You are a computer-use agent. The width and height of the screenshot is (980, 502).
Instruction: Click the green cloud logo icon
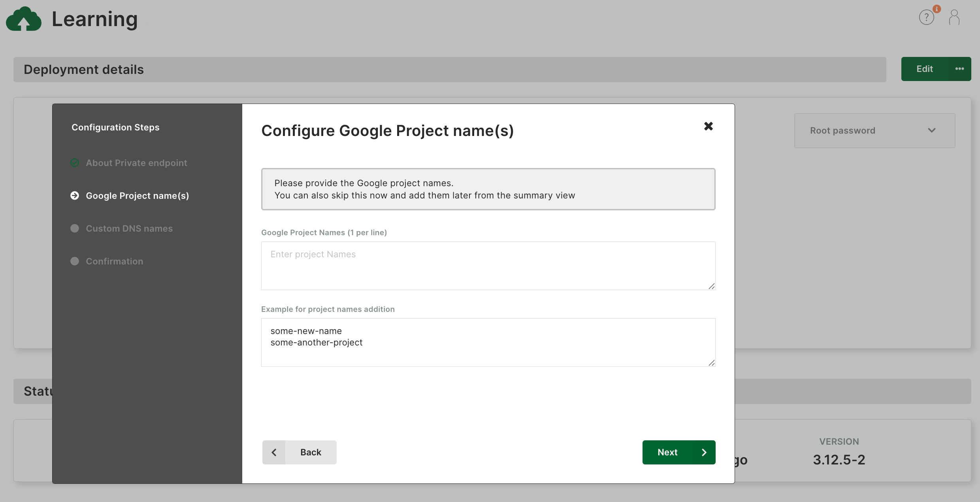coord(24,19)
